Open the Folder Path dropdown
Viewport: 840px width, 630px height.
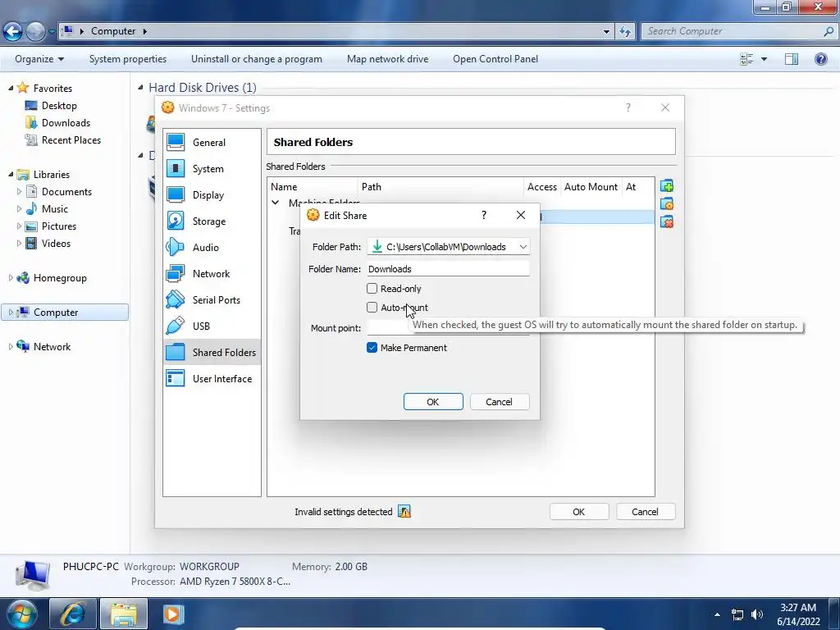(x=523, y=247)
